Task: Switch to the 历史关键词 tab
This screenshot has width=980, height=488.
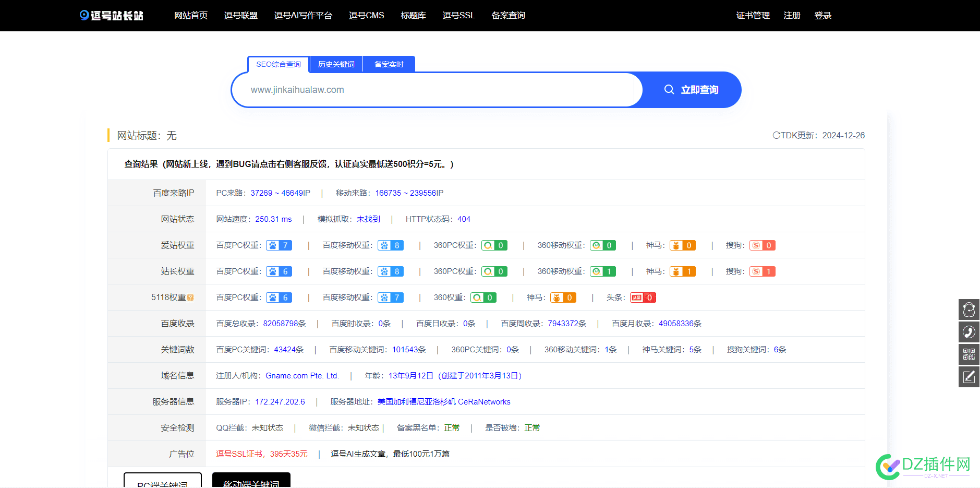Action: pyautogui.click(x=336, y=64)
